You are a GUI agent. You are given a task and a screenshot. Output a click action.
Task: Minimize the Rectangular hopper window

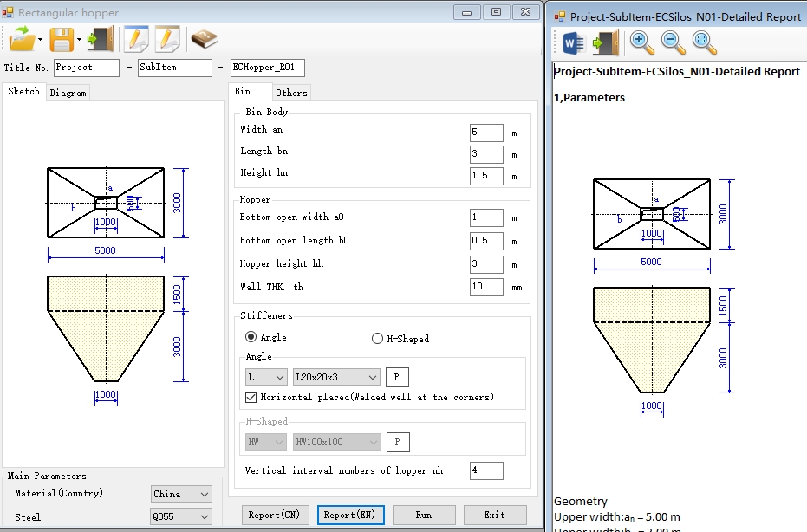(x=467, y=12)
